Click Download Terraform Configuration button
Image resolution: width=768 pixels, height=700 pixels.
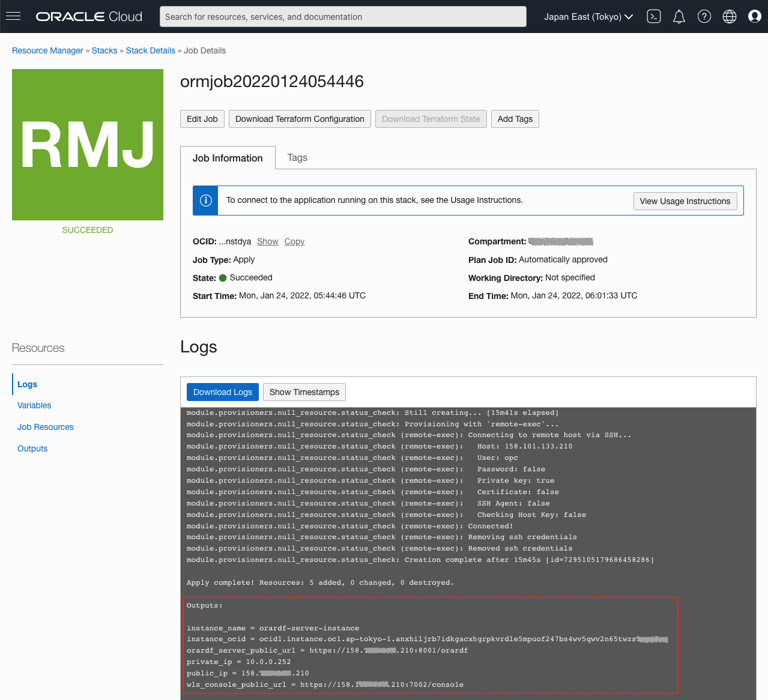point(300,119)
